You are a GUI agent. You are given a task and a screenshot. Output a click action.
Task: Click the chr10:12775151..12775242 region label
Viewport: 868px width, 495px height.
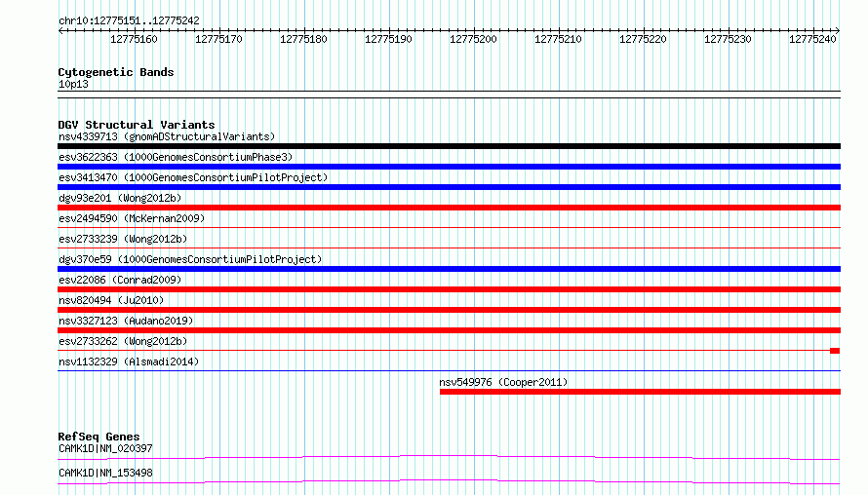pyautogui.click(x=129, y=20)
